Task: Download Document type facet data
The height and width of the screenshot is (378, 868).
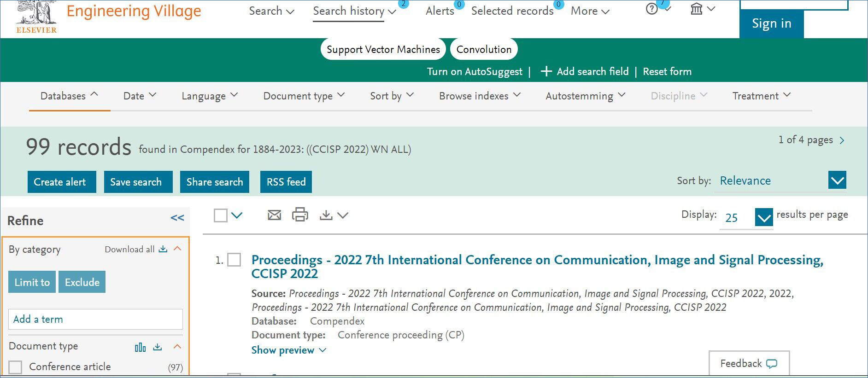Action: tap(158, 347)
